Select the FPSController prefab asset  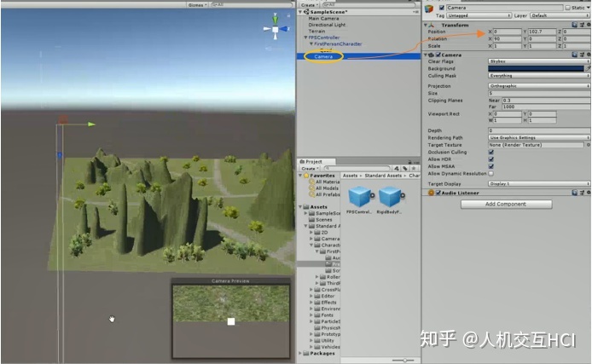[359, 200]
